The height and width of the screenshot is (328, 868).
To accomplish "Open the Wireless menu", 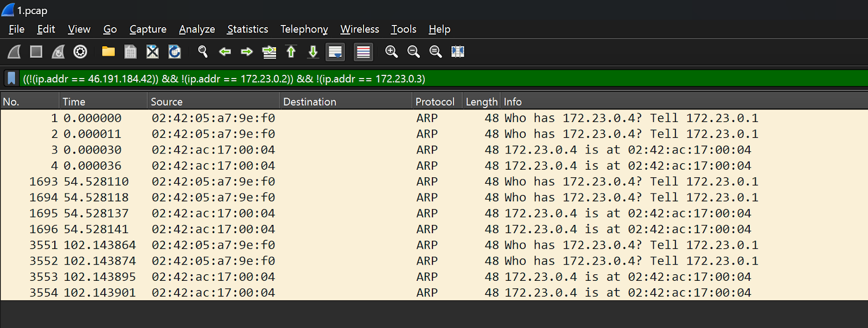I will (x=360, y=29).
